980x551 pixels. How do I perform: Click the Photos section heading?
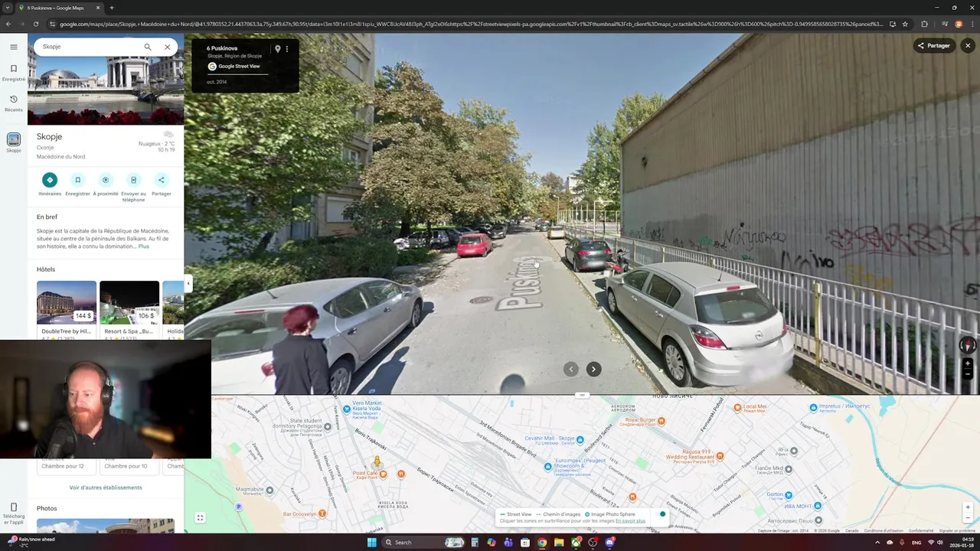point(47,508)
